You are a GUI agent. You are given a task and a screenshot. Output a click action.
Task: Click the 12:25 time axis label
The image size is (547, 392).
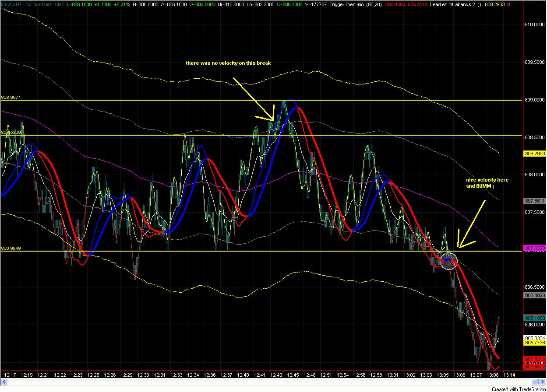(x=92, y=375)
